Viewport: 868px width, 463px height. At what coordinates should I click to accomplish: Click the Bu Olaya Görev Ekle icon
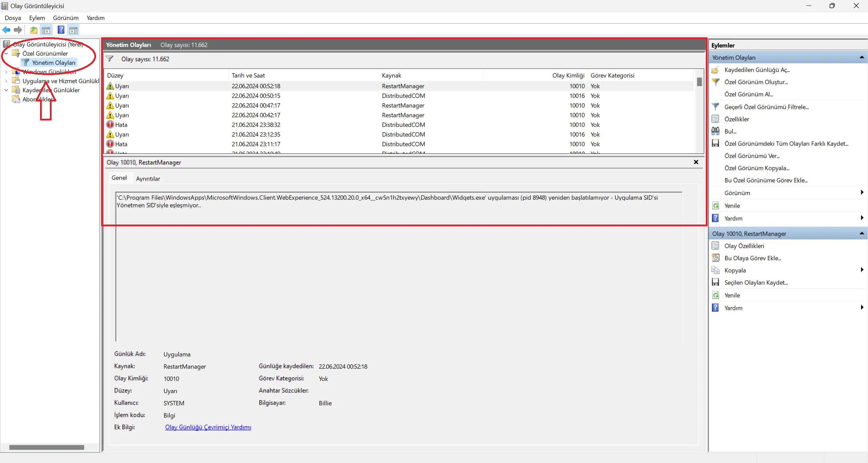(715, 258)
